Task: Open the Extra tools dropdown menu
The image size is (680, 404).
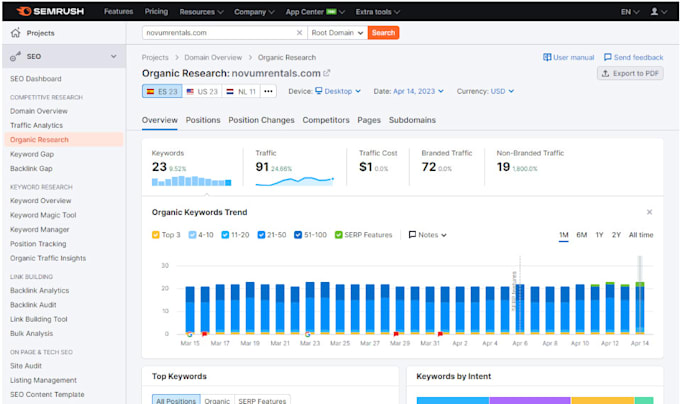Action: (378, 12)
